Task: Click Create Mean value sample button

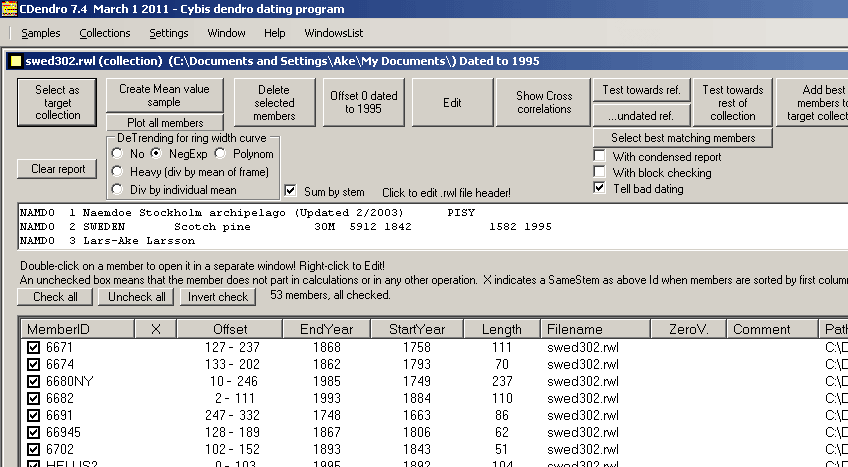Action: click(164, 95)
